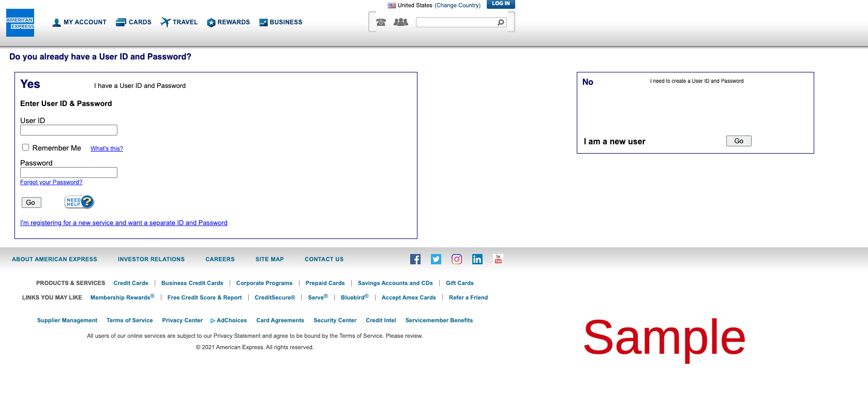Click Go button under password field
This screenshot has height=404, width=868.
(x=32, y=202)
